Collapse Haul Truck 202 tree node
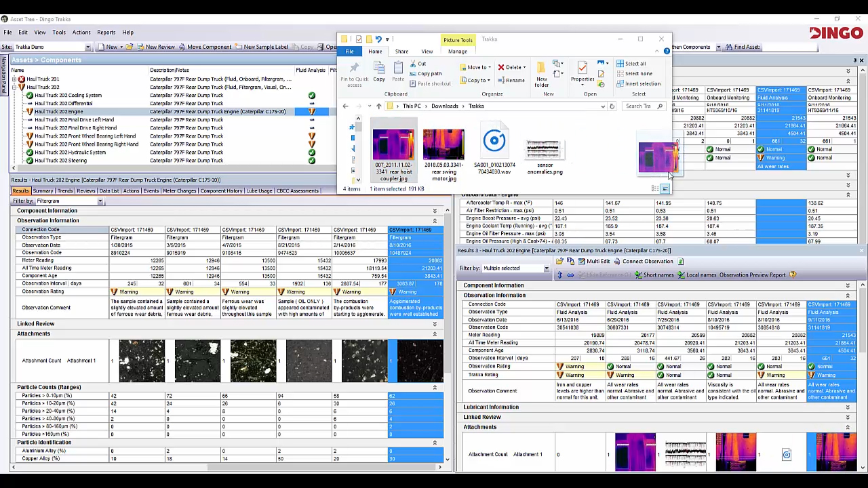This screenshot has width=868, height=488. [x=14, y=87]
